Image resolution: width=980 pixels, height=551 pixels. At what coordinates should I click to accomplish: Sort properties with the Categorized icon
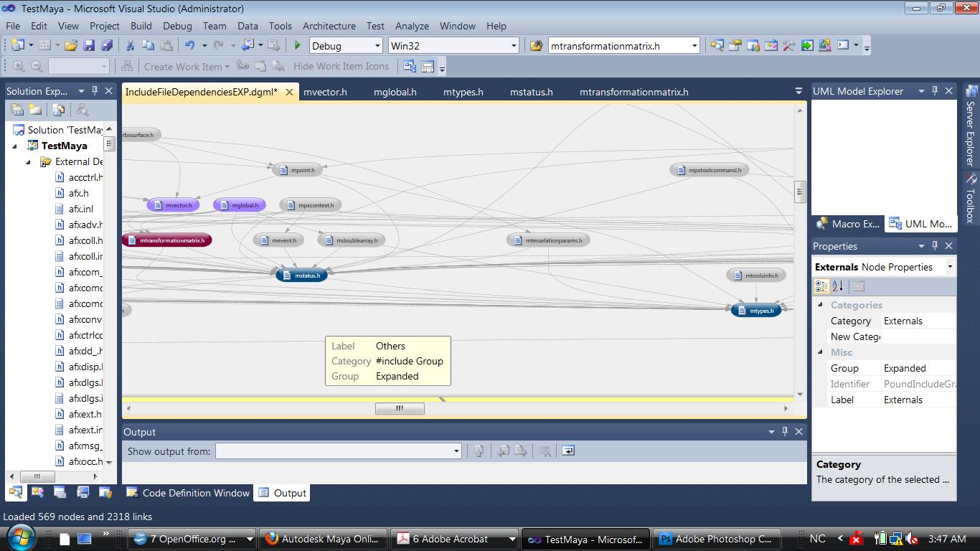(x=822, y=286)
